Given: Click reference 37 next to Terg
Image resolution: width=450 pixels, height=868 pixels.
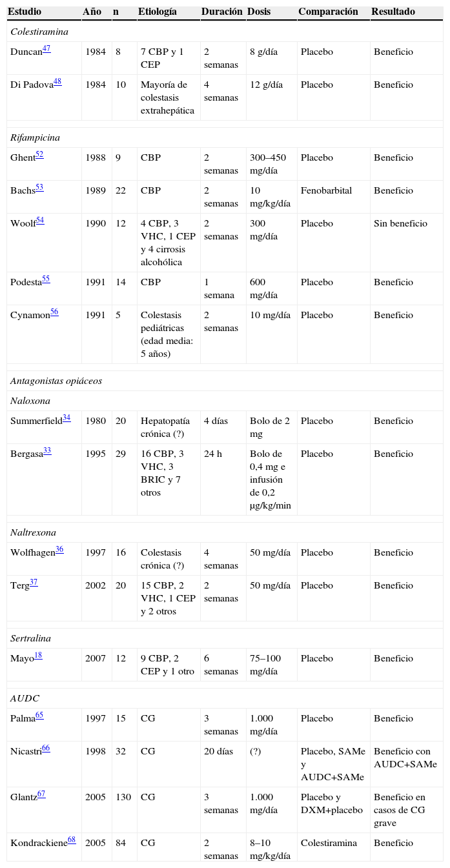Looking at the screenshot, I should point(34,581).
